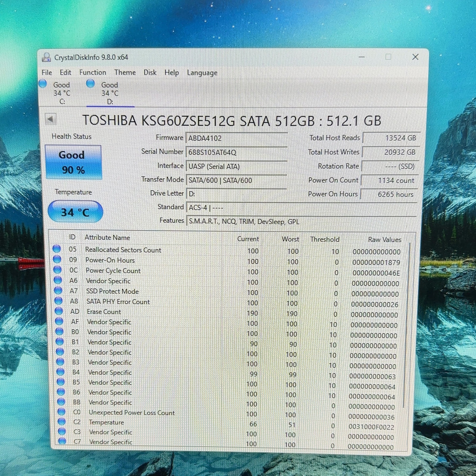The image size is (476, 476).
Task: Close the CrystalDiskInfo window
Action: pos(415,57)
